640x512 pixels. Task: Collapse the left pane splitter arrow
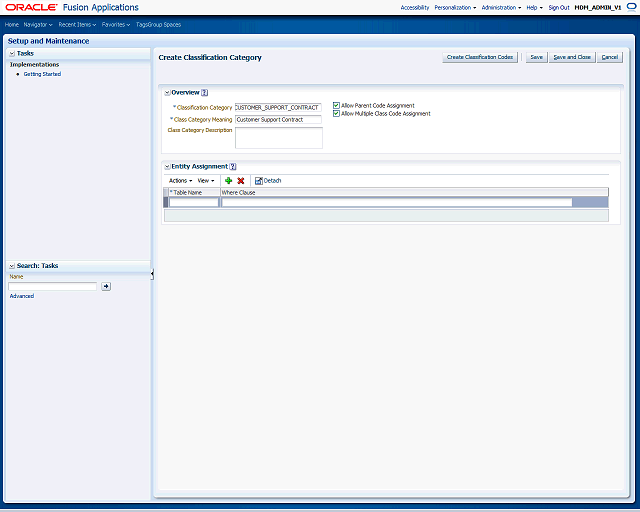152,274
